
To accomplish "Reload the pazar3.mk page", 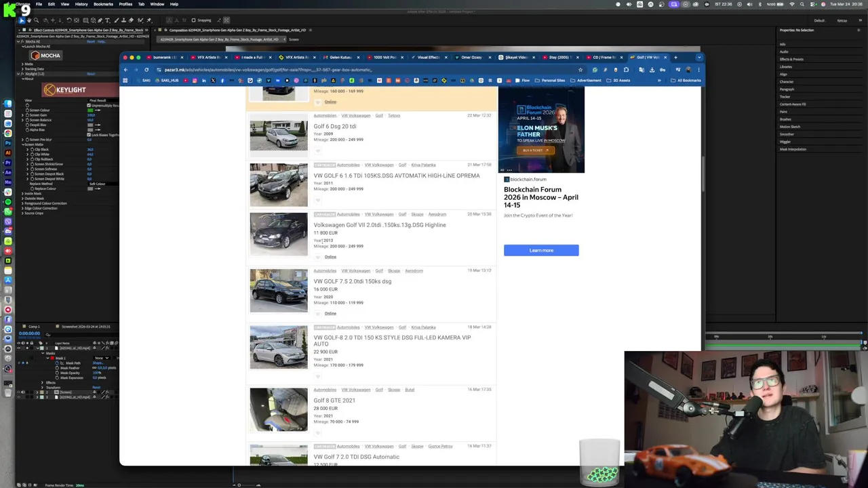I will 146,70.
